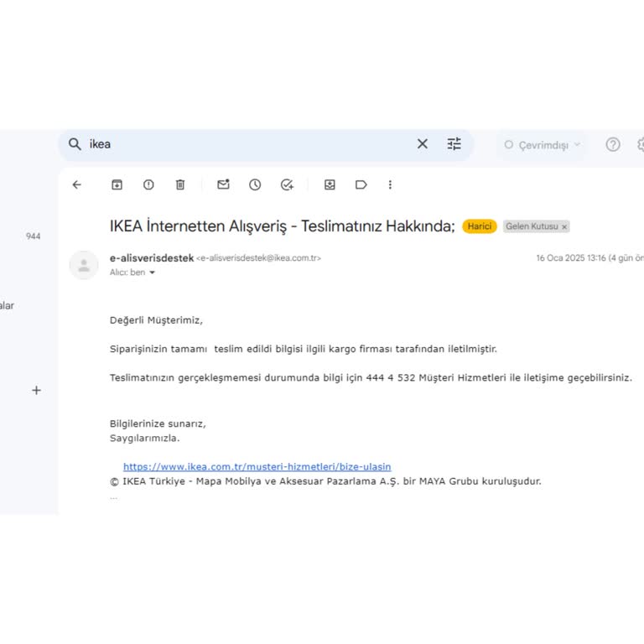Click the Harici label badge
The height and width of the screenshot is (644, 644).
pos(480,226)
